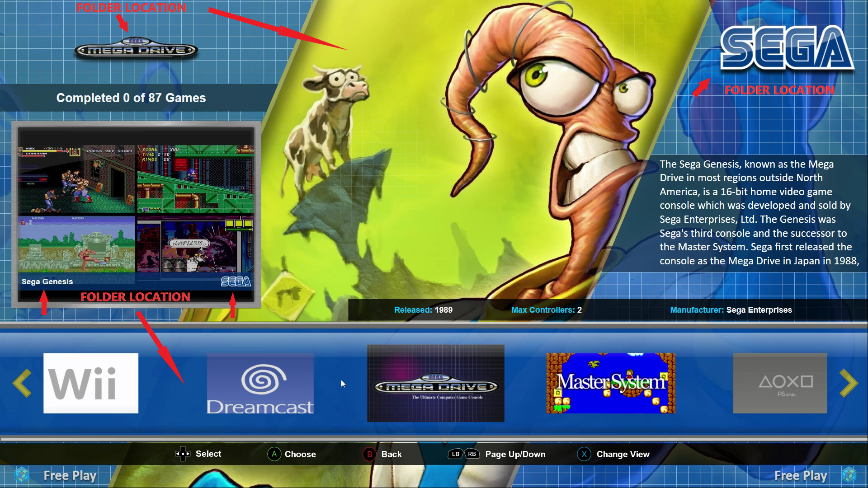Image resolution: width=868 pixels, height=488 pixels.
Task: Go to next platforms with right chevron
Action: [848, 383]
